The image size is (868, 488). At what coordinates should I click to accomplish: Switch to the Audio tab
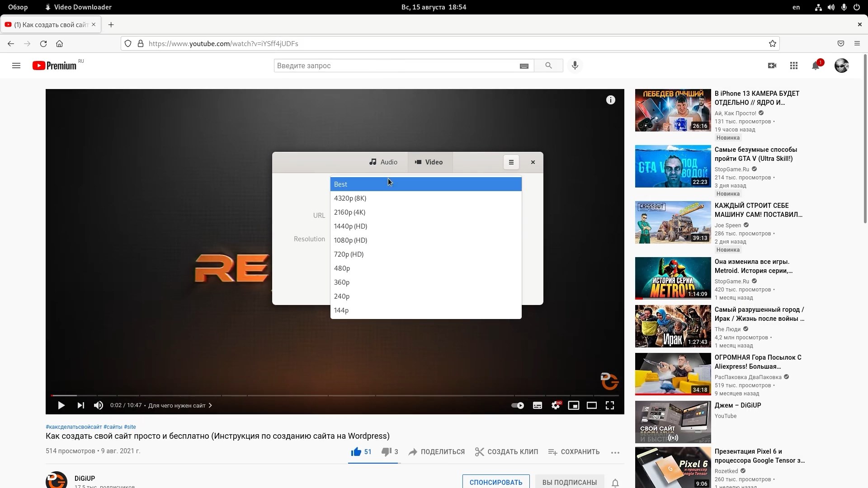point(383,162)
